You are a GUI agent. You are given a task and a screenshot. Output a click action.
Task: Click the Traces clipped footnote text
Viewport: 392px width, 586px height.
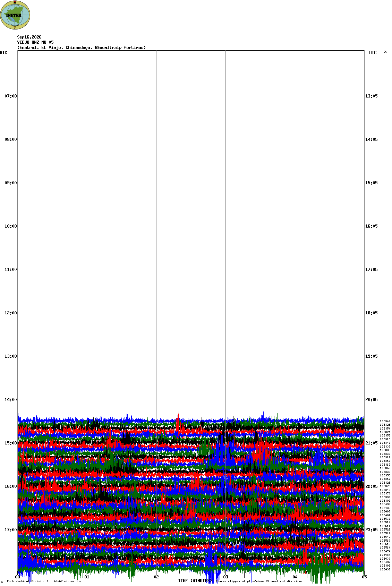pyautogui.click(x=259, y=581)
